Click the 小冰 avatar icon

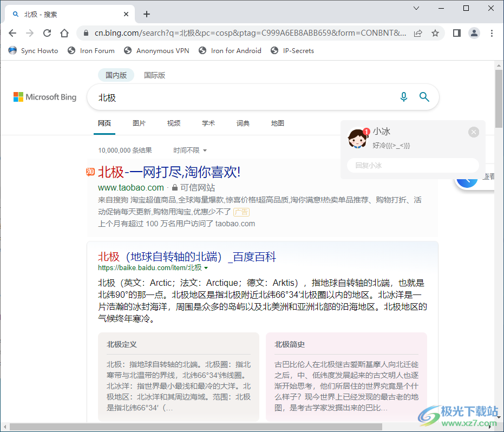(x=357, y=139)
